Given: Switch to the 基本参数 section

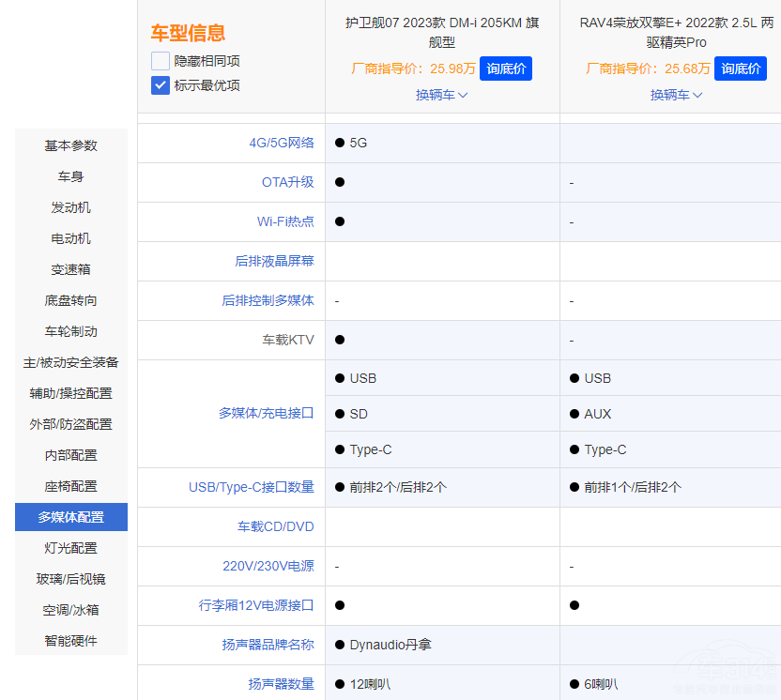Looking at the screenshot, I should click(x=70, y=145).
